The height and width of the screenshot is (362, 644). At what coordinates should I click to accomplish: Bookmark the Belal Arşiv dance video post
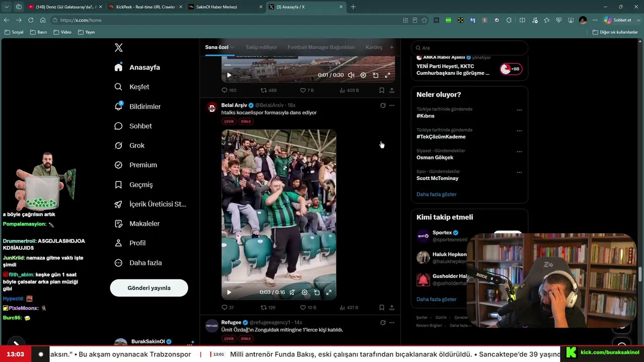382,307
